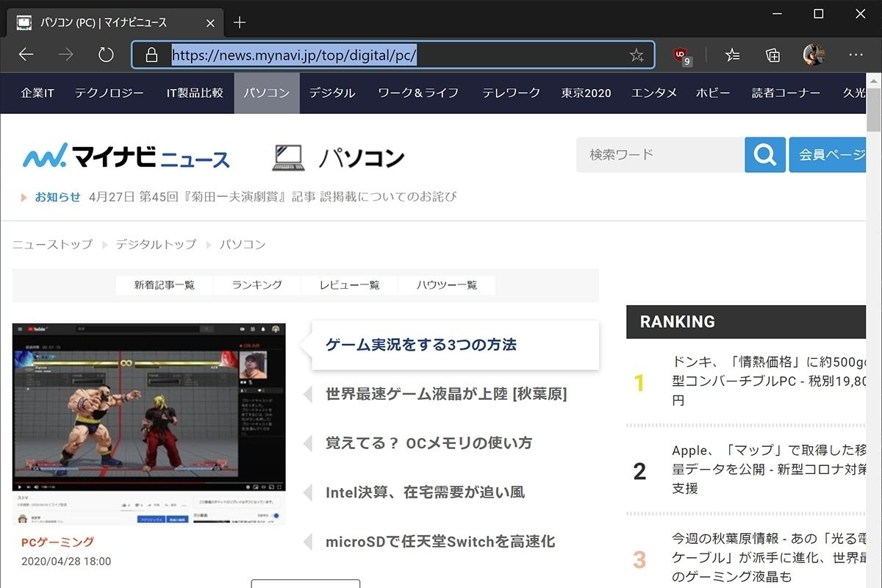Click the address bar URL

coord(295,55)
